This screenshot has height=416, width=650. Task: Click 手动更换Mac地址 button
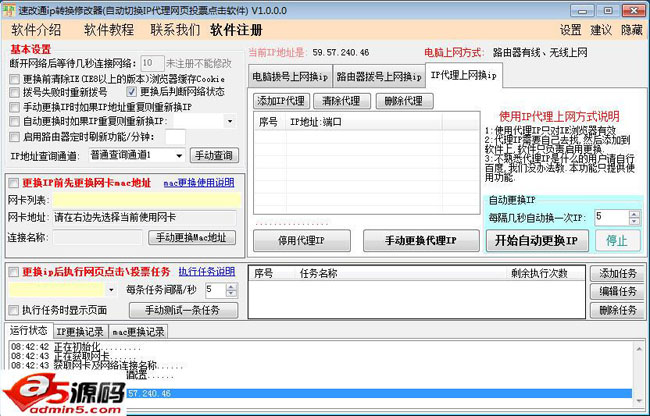[192, 237]
